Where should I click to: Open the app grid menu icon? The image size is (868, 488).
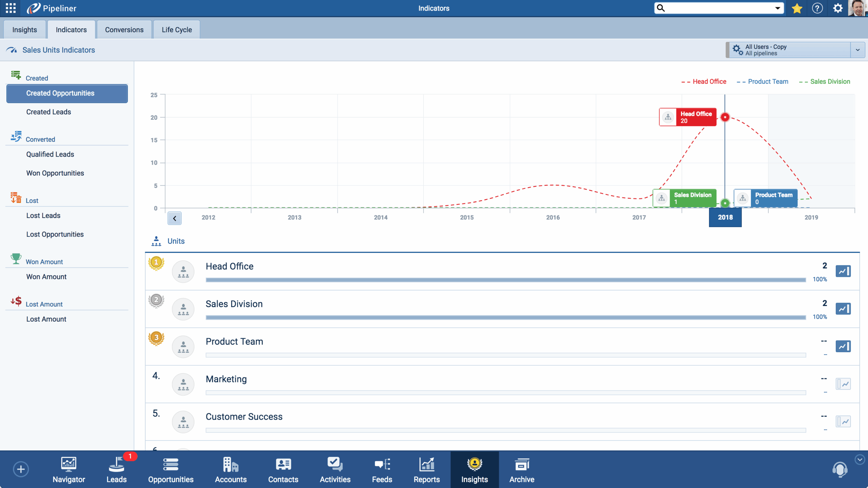point(11,8)
